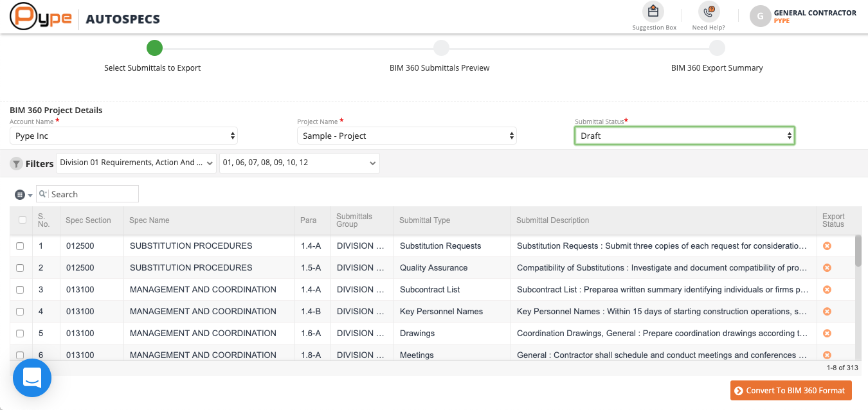Click export status icon for row 1

tap(827, 246)
